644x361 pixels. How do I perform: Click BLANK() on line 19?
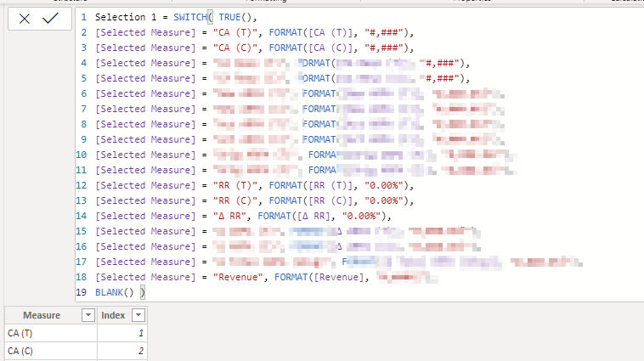pos(115,292)
